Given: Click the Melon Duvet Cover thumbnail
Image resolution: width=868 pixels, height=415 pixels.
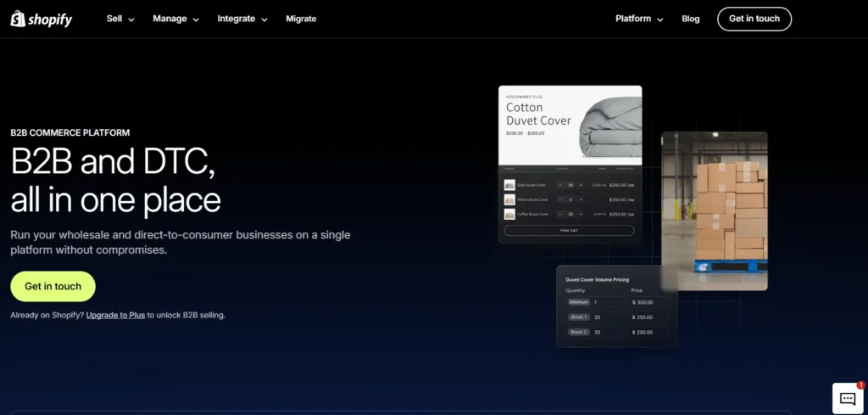Looking at the screenshot, I should pos(509,200).
